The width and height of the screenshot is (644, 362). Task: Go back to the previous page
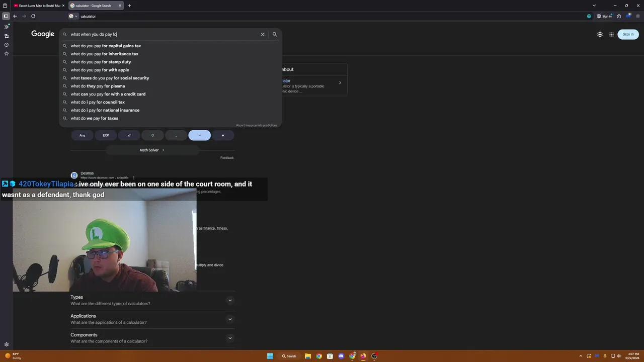coord(15,16)
